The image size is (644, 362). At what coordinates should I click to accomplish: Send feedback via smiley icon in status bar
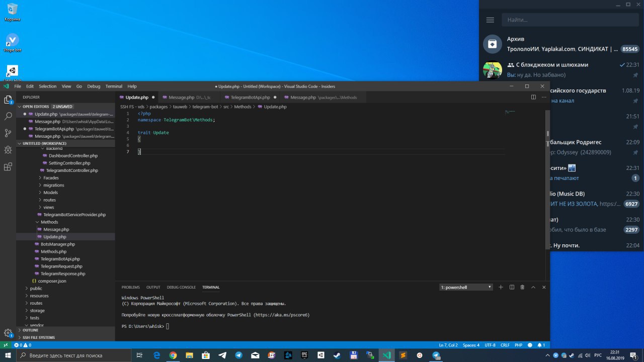point(530,345)
